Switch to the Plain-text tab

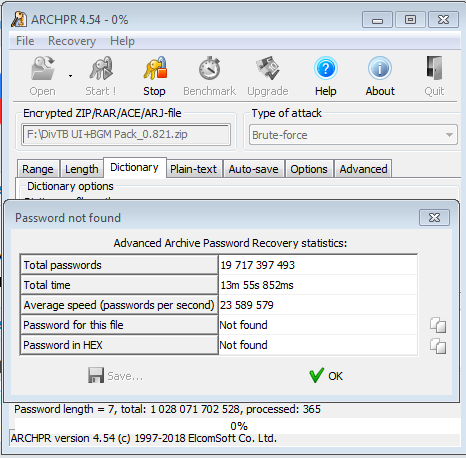(x=194, y=169)
